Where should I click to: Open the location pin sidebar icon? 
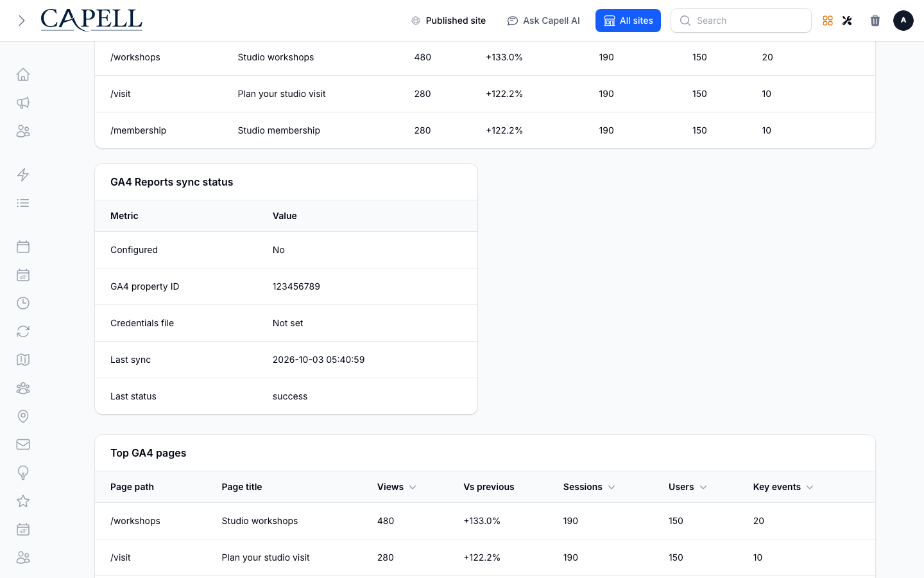point(23,416)
